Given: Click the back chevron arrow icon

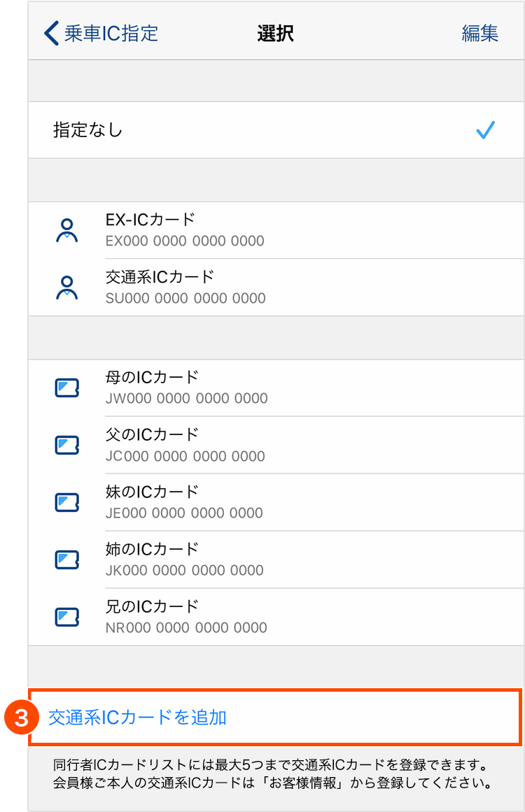Looking at the screenshot, I should coord(50,33).
